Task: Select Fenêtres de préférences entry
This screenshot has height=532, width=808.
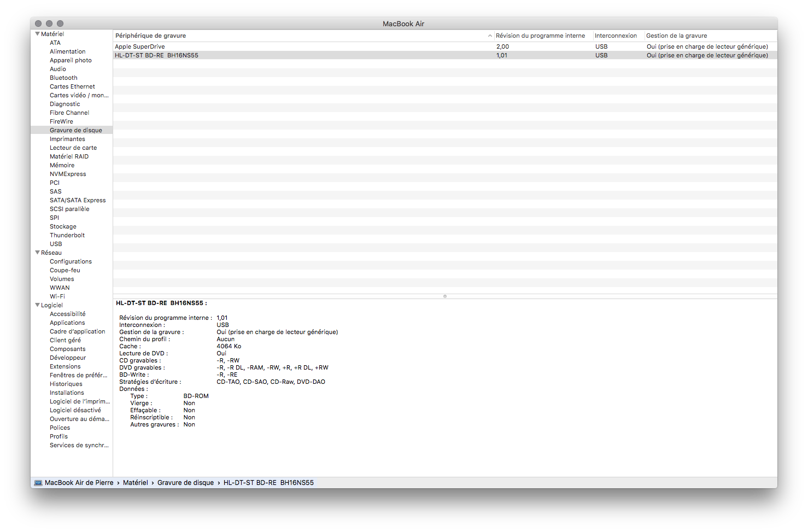Action: click(x=79, y=375)
